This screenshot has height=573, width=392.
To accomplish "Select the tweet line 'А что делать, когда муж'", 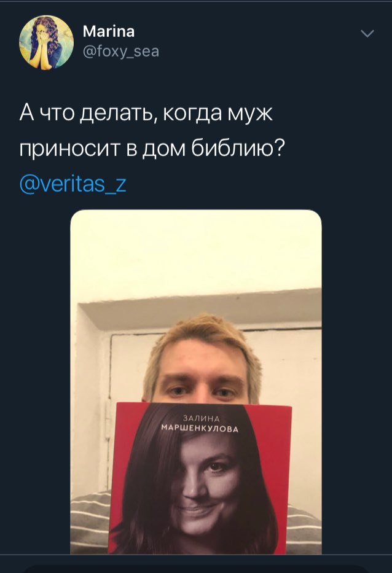I will tap(146, 113).
